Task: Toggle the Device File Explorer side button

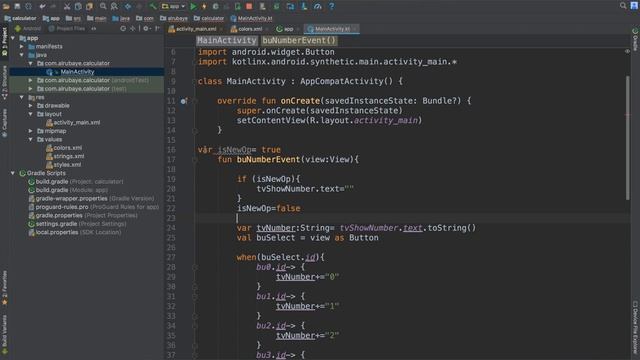Action: pos(635,327)
